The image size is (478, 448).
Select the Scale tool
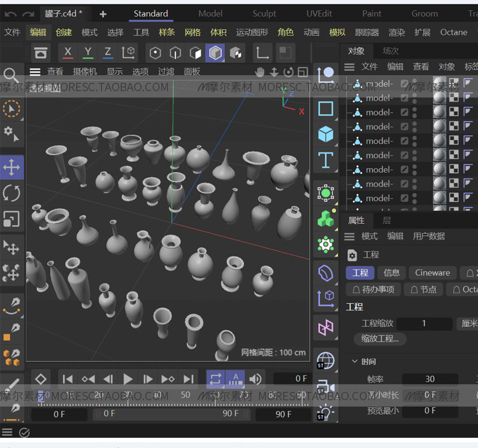(11, 219)
